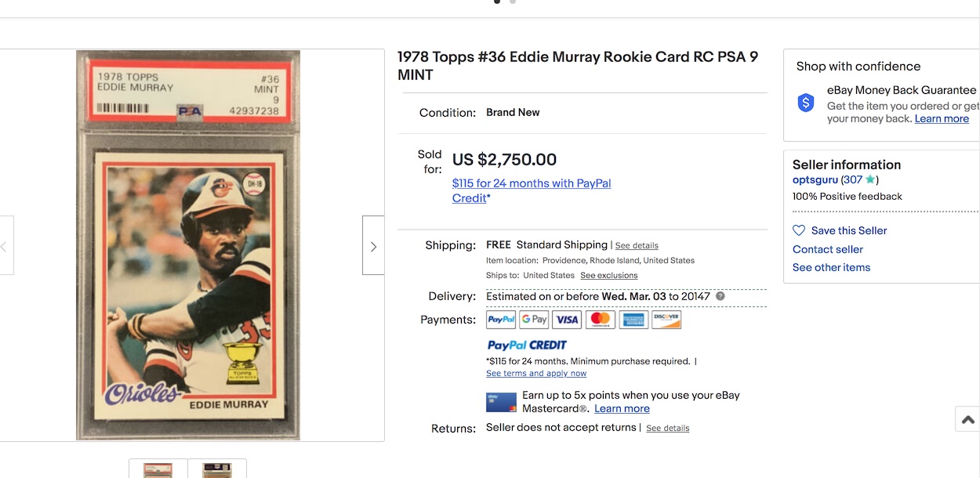Click the PayPal payment icon
The height and width of the screenshot is (478, 980).
(501, 320)
